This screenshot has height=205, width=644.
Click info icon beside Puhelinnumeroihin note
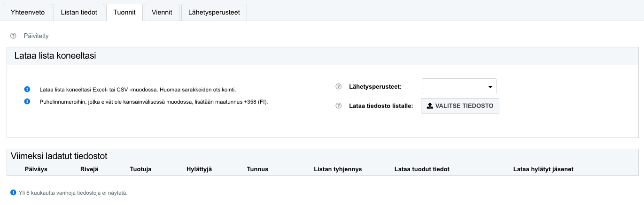coord(27,101)
